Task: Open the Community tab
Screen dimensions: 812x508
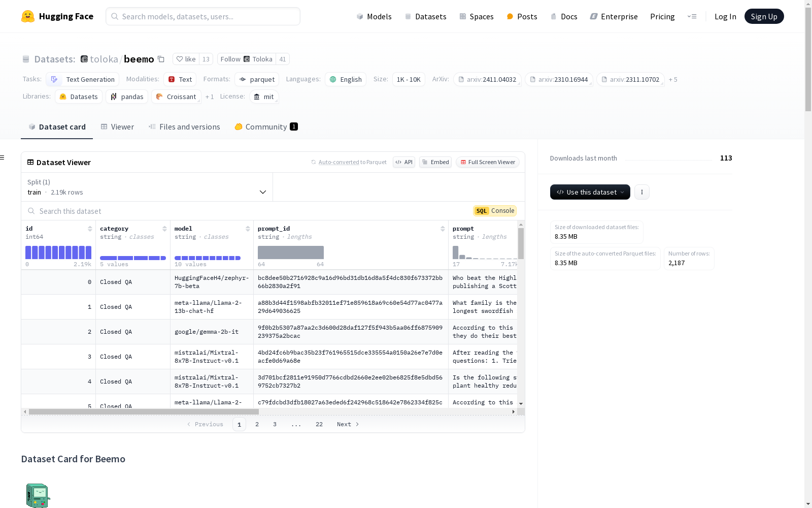Action: click(x=266, y=127)
